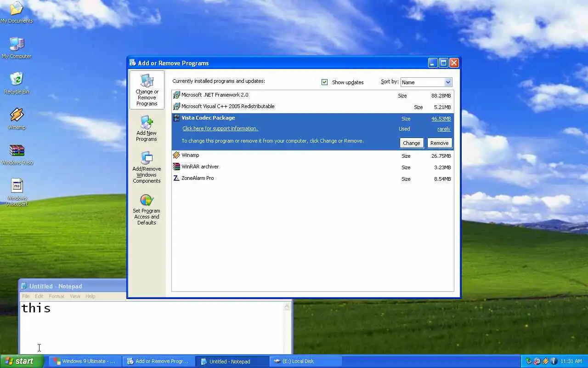Viewport: 588px width, 368px height.
Task: Click the system clock showing 11:31 AM
Action: (571, 361)
